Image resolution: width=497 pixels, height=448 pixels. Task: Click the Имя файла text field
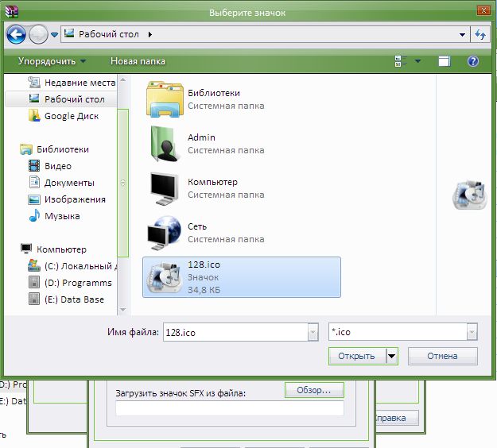tap(233, 333)
